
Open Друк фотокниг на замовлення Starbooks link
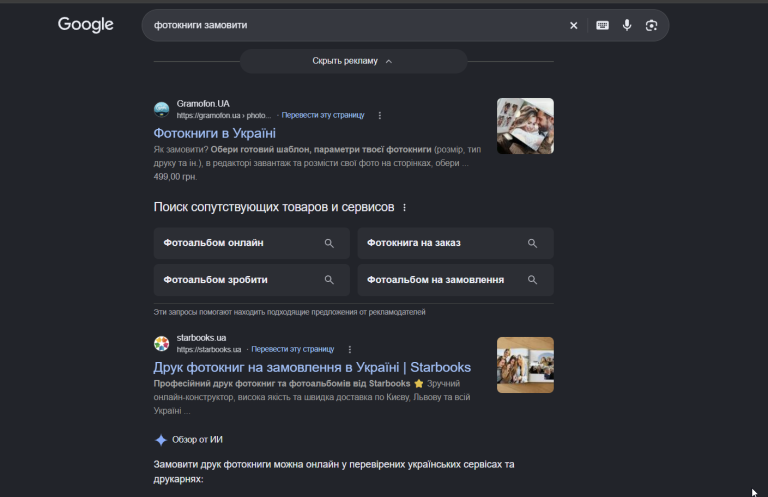[312, 367]
